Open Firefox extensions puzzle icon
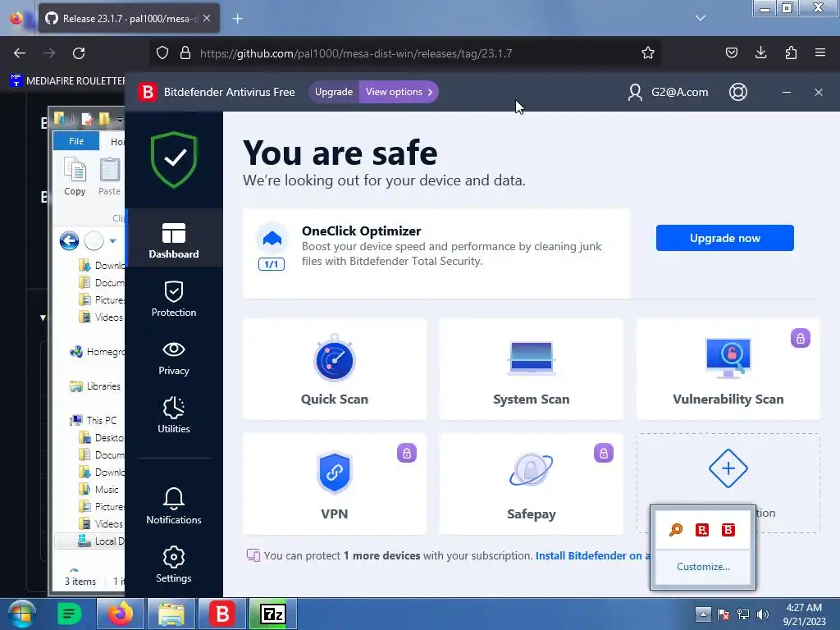Image resolution: width=840 pixels, height=630 pixels. [x=791, y=52]
